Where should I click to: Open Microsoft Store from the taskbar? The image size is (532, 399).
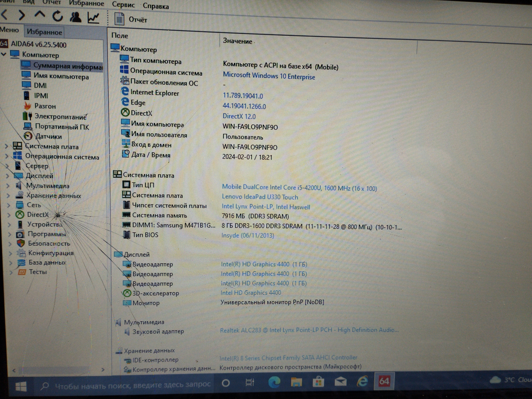click(318, 382)
